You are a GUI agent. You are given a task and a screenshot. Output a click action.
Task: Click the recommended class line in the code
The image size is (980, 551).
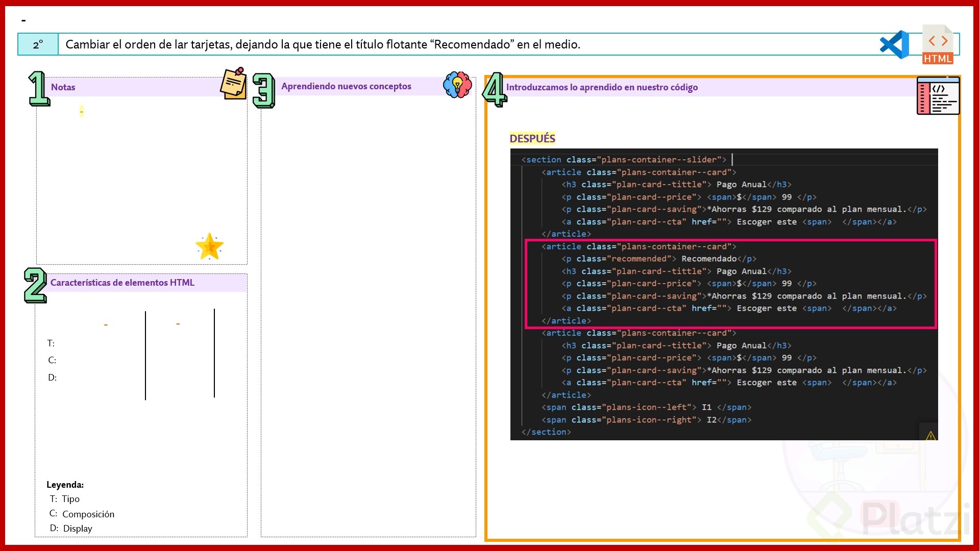658,259
